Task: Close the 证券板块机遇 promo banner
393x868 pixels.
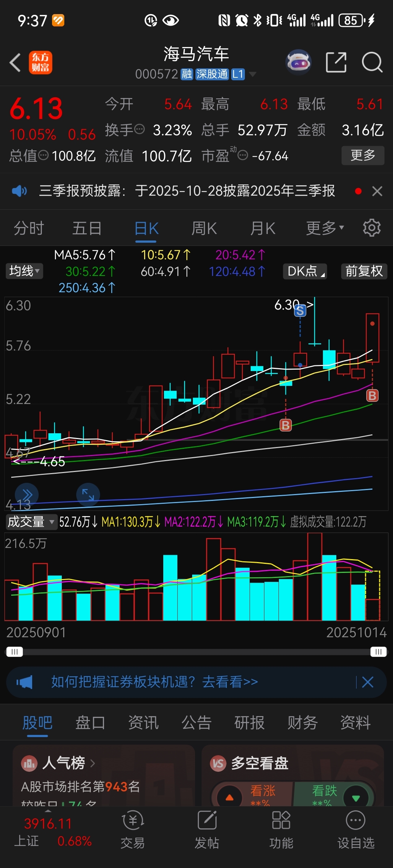Action: click(x=368, y=682)
